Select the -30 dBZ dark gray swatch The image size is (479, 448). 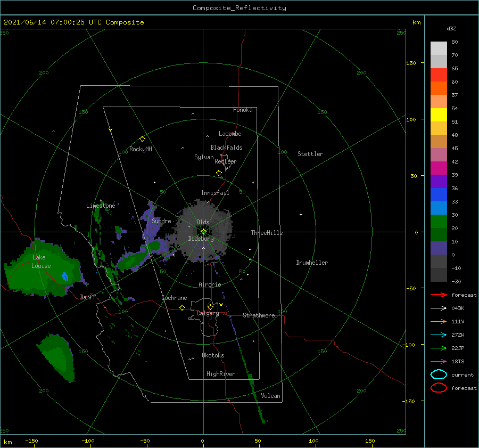(x=439, y=275)
